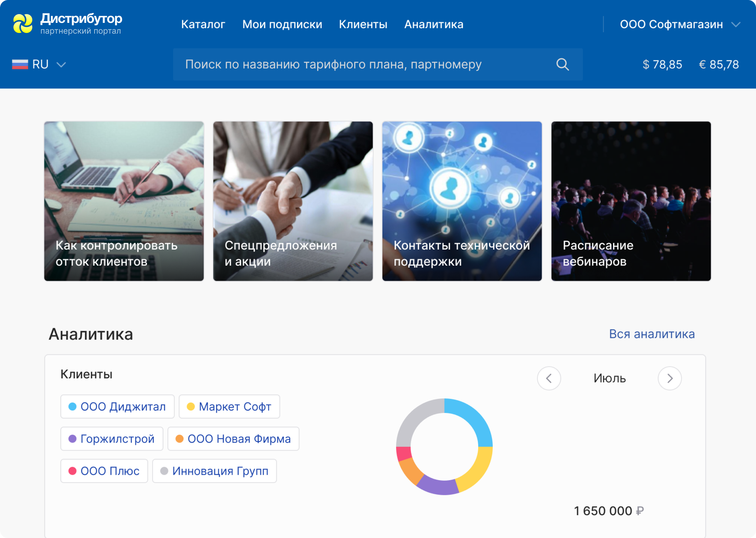Click the search magnifier icon
The height and width of the screenshot is (538, 756).
click(563, 64)
